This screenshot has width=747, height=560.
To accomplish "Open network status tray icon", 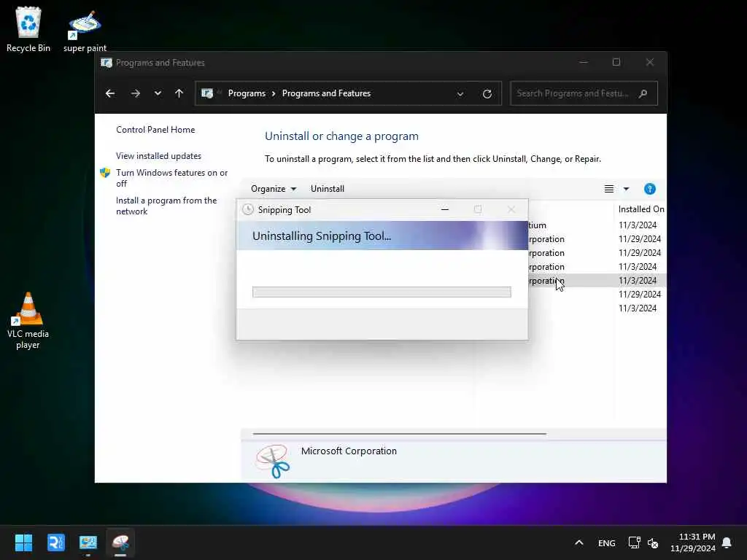I will click(634, 542).
